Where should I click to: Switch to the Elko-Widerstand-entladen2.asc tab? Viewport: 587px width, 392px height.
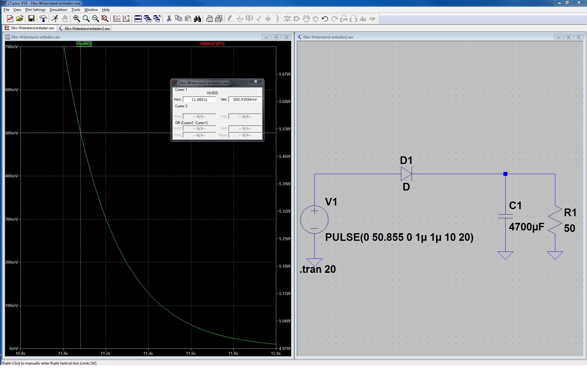(84, 28)
